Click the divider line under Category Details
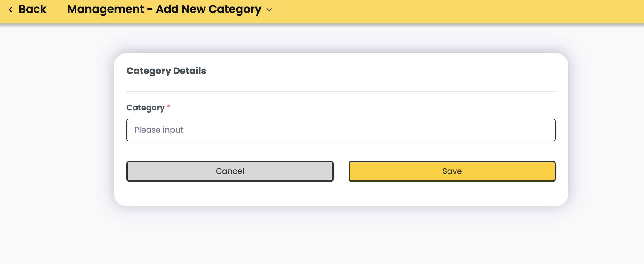This screenshot has width=644, height=264. [341, 92]
